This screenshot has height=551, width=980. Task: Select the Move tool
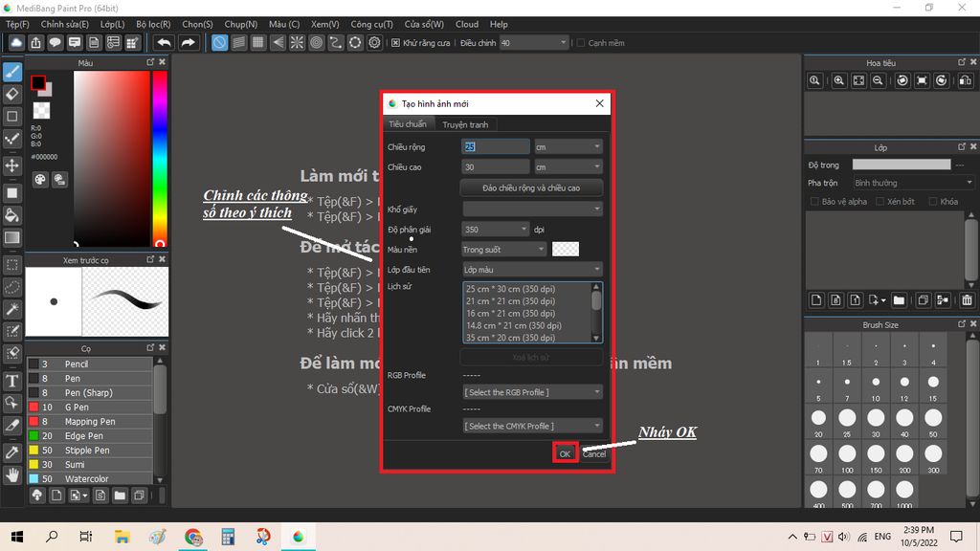click(11, 165)
